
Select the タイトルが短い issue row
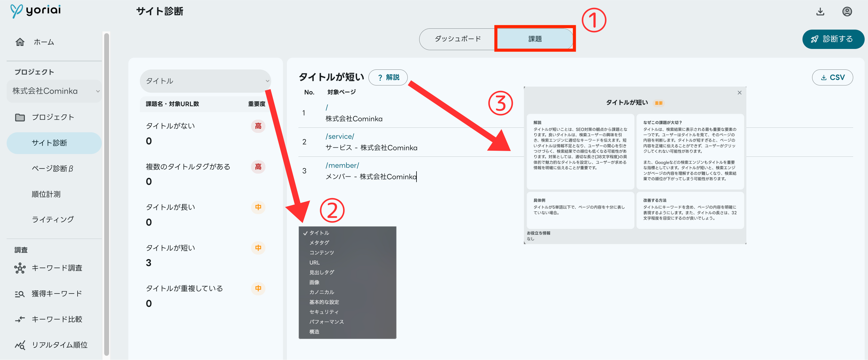(x=205, y=255)
